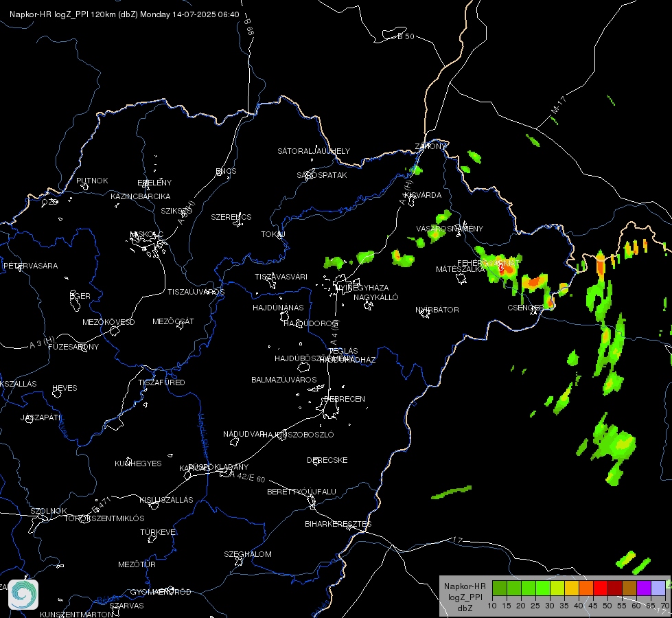Image resolution: width=672 pixels, height=618 pixels.
Task: Click the VÁSÁROSNAMÉNY city label
Action: 450,229
